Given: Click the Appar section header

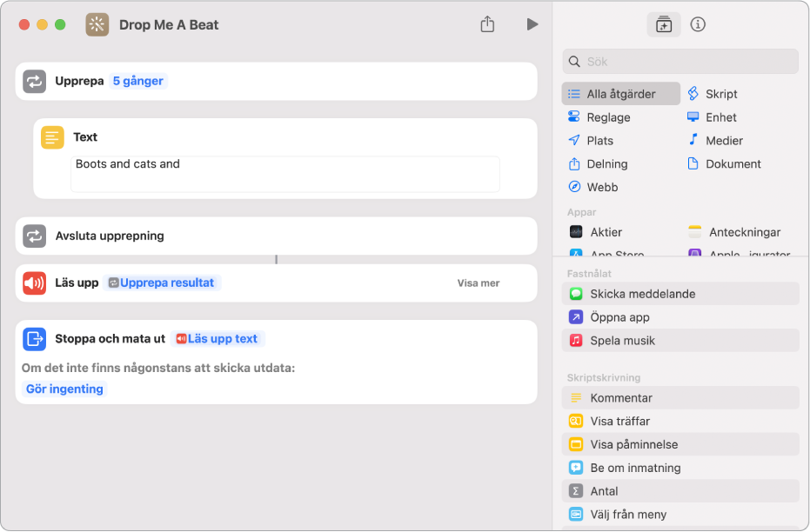Looking at the screenshot, I should [x=582, y=212].
